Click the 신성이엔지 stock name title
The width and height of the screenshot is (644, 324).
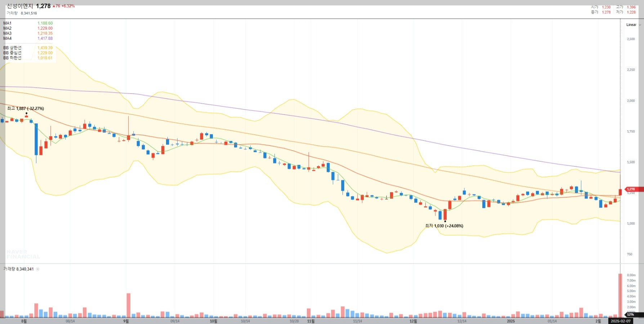click(x=20, y=6)
